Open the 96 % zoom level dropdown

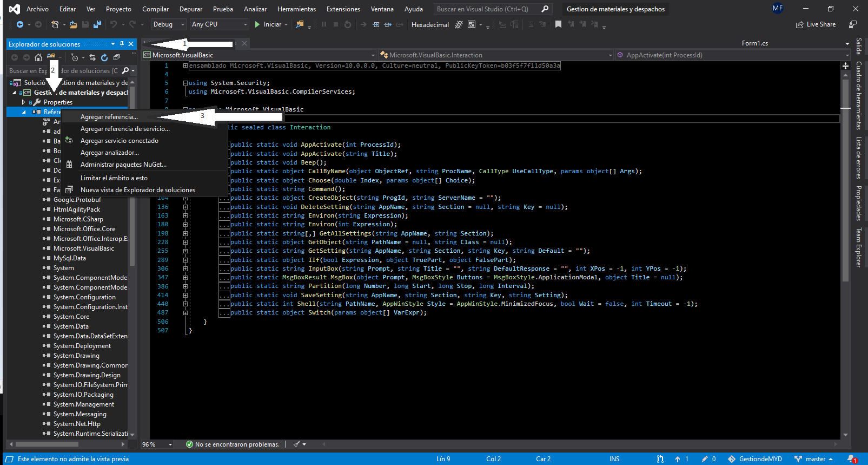pos(157,444)
